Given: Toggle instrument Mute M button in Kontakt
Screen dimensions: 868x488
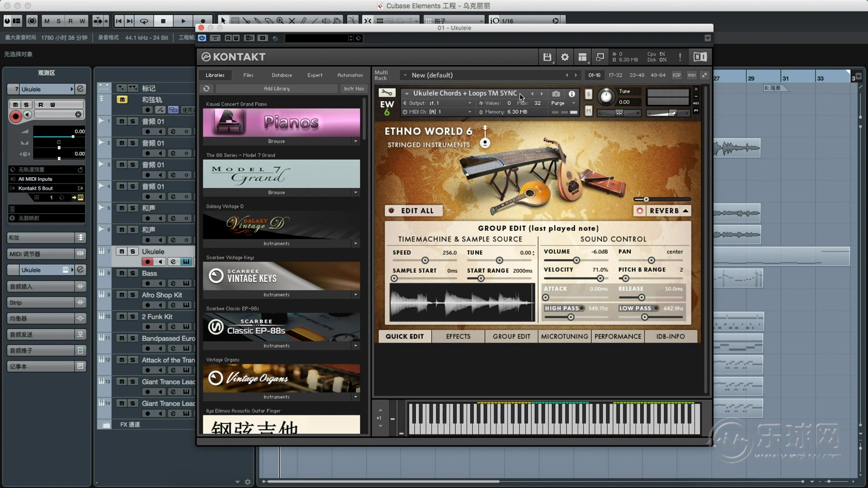Looking at the screenshot, I should click(x=588, y=111).
